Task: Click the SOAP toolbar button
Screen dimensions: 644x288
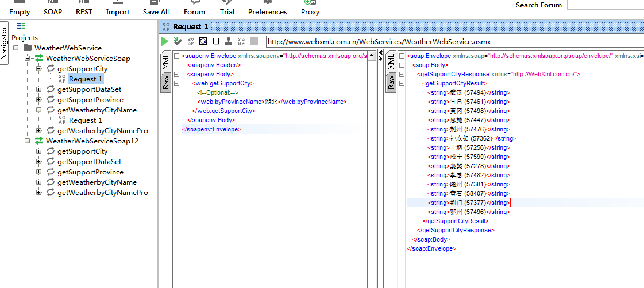Action: pos(53,8)
